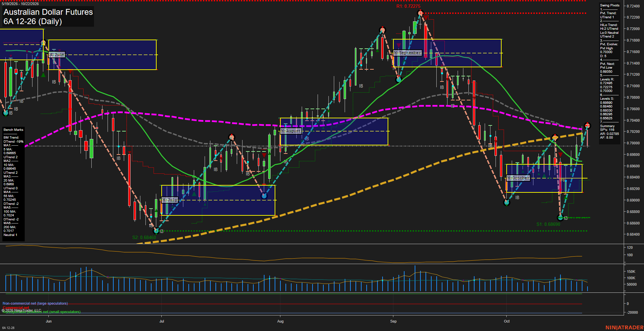
Task: Click the Australian Dollar Futures chart title
Action: click(x=48, y=12)
